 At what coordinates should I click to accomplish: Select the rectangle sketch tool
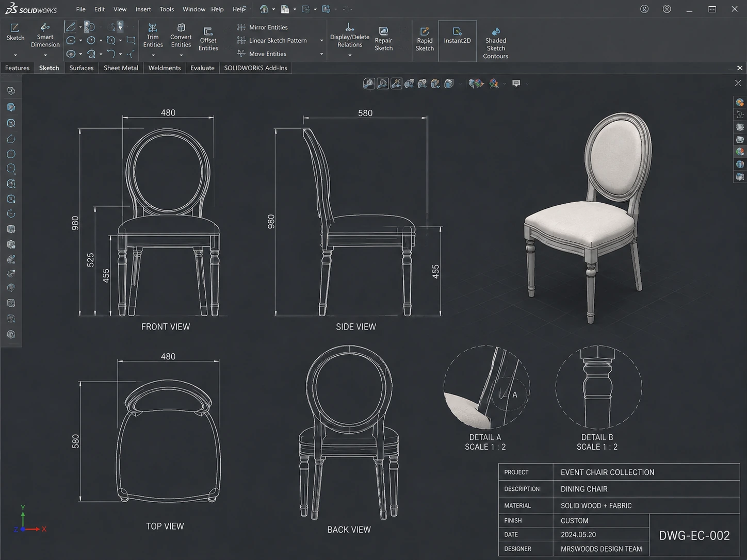click(131, 40)
